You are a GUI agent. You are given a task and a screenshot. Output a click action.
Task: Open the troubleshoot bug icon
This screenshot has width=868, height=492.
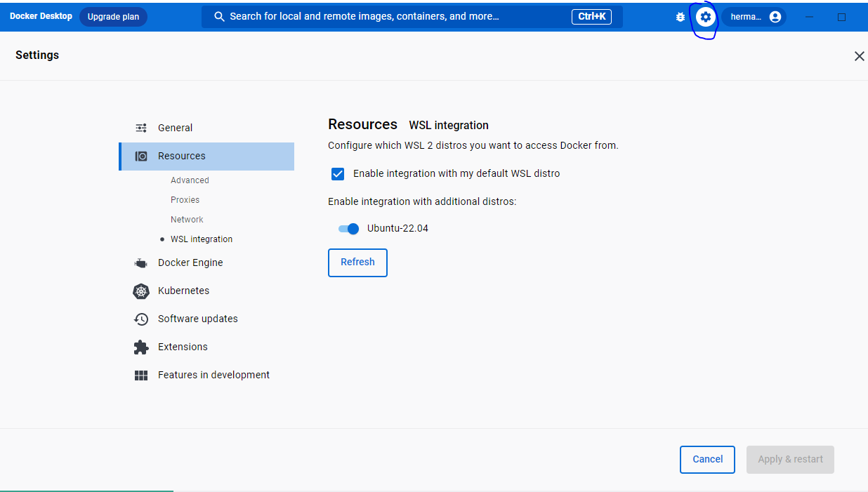pos(680,17)
